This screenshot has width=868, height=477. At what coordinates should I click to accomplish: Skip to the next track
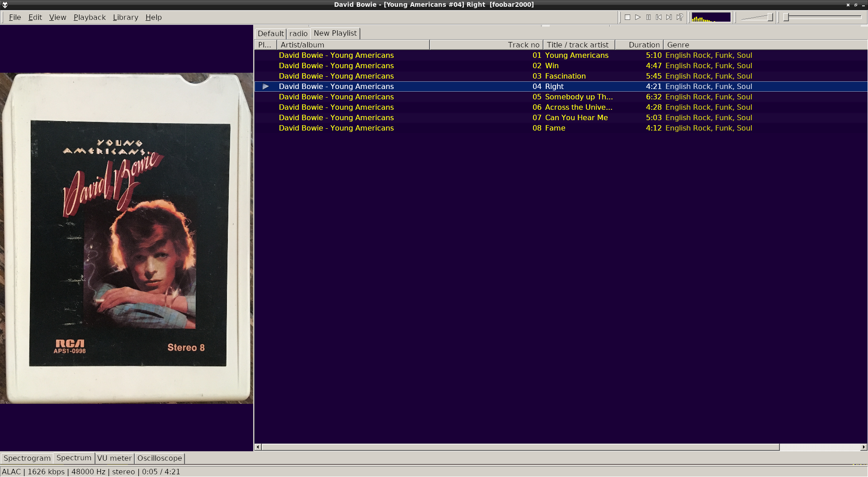(x=669, y=17)
